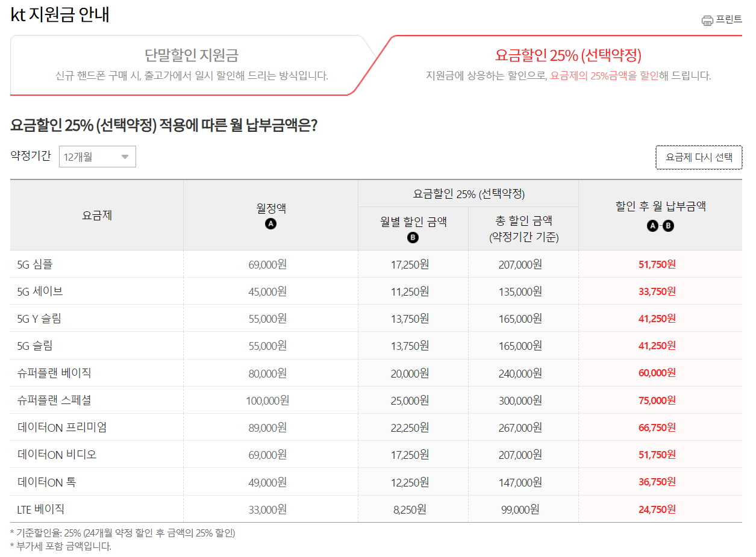Select the 5G 슬림 plan name
The image size is (756, 557).
(x=35, y=346)
